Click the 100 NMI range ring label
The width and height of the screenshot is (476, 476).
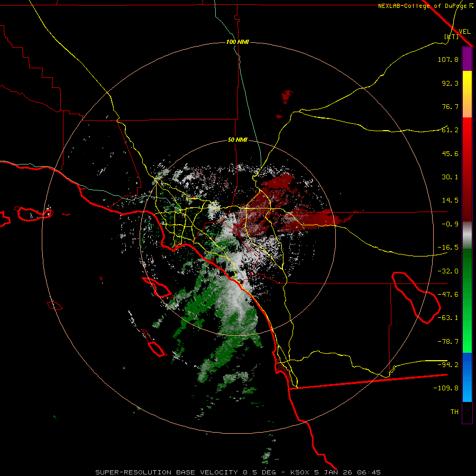click(237, 42)
